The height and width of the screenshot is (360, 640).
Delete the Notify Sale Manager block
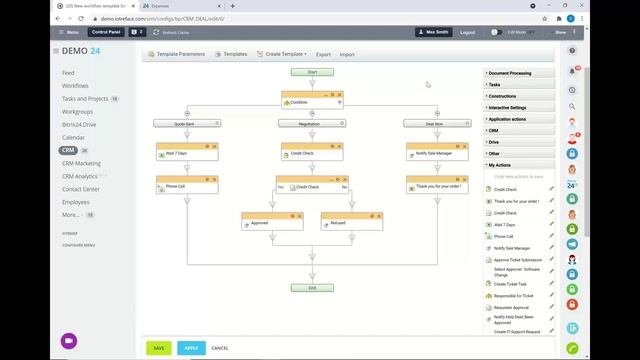click(464, 146)
